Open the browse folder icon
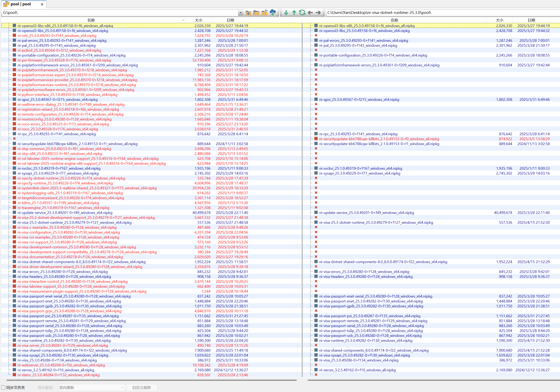This screenshot has width=560, height=392. pyautogui.click(x=256, y=13)
